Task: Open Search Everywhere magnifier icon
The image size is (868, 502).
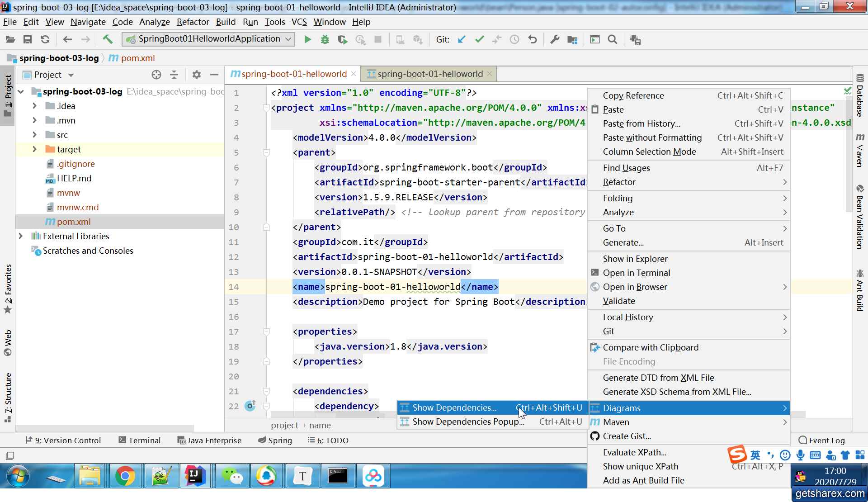Action: (612, 40)
